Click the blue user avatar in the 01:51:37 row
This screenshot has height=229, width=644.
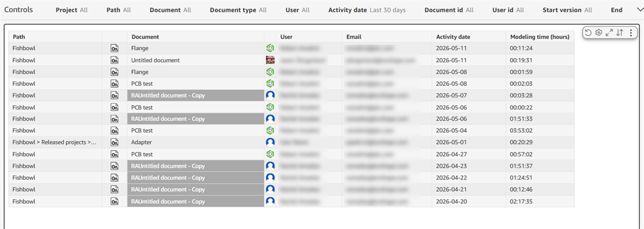pos(270,166)
